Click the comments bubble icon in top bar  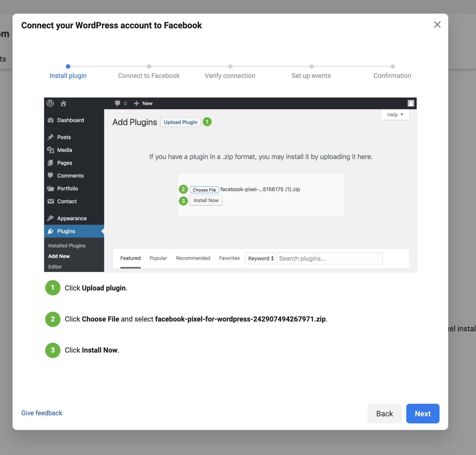pyautogui.click(x=117, y=104)
